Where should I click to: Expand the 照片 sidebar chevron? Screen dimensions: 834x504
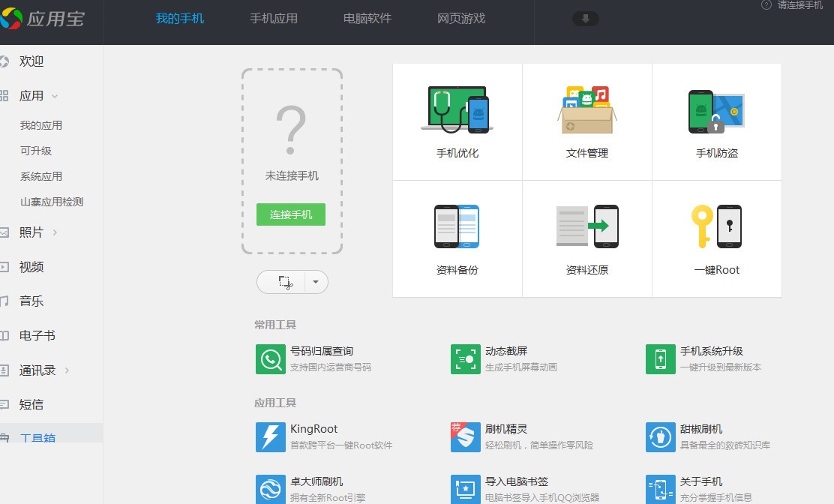[x=55, y=232]
